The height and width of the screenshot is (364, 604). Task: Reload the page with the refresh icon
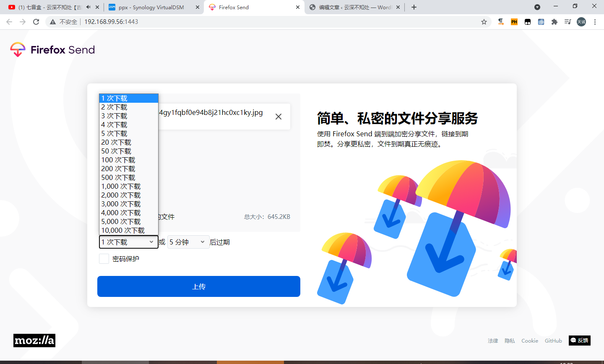point(36,22)
